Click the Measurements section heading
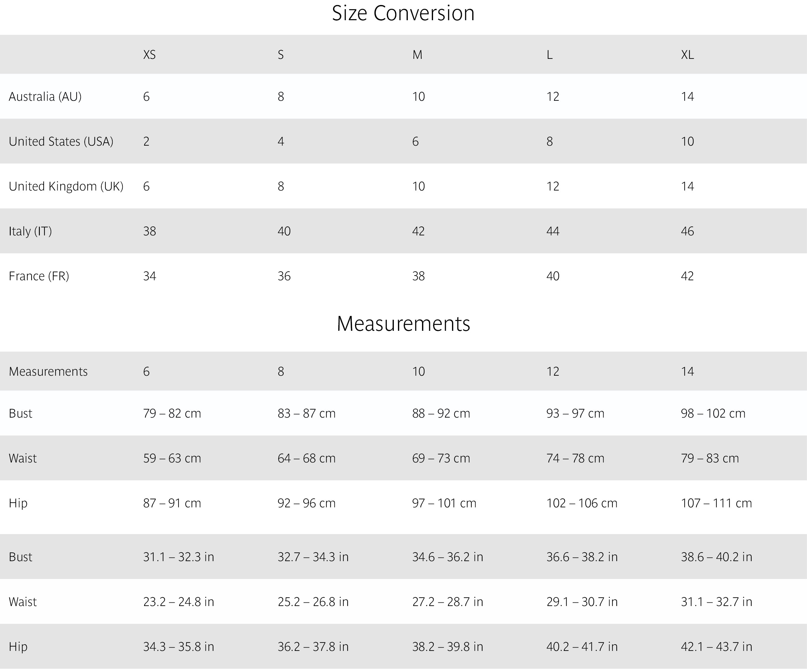 (403, 324)
